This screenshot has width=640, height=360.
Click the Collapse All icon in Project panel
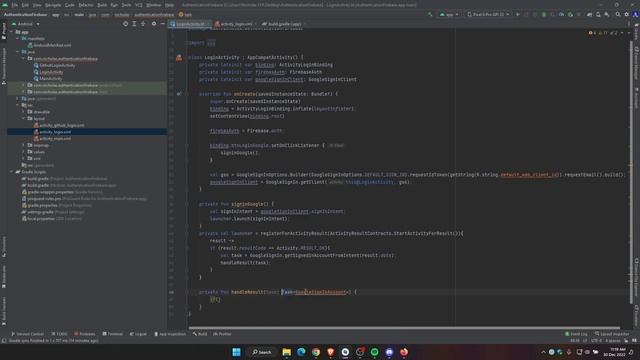click(x=143, y=24)
